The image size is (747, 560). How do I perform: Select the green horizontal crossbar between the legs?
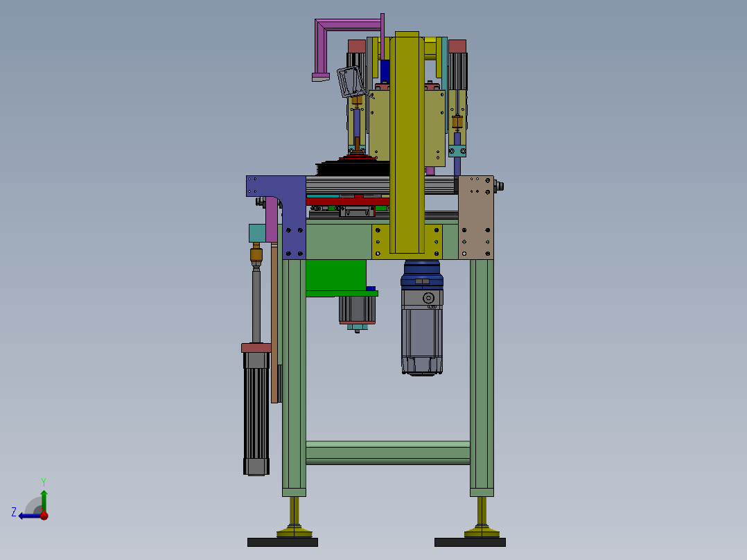388,453
